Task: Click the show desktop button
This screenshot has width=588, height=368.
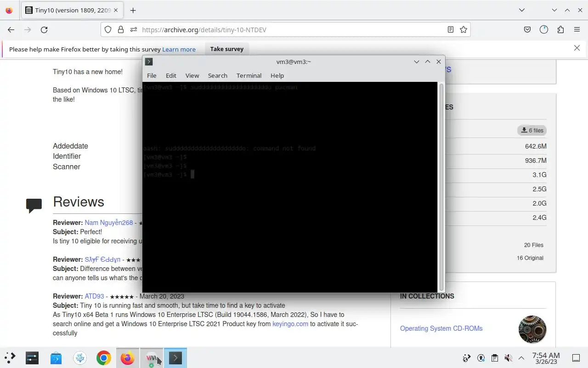Action: (576, 358)
